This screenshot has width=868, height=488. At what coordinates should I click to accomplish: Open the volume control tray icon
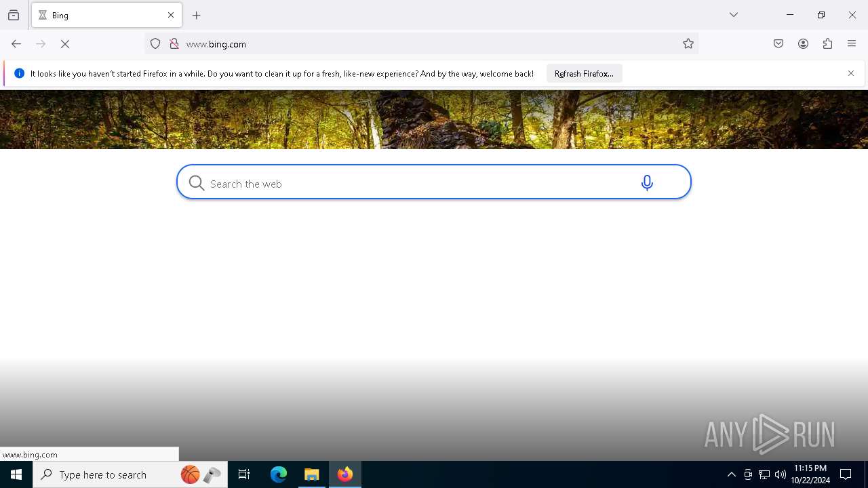coord(781,474)
